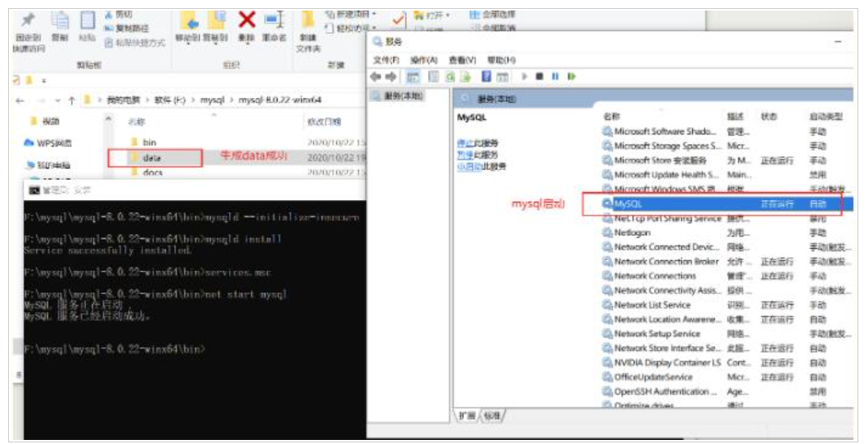The image size is (868, 444).
Task: Create a New folder (新建文件夹) from ribbon
Action: click(308, 32)
